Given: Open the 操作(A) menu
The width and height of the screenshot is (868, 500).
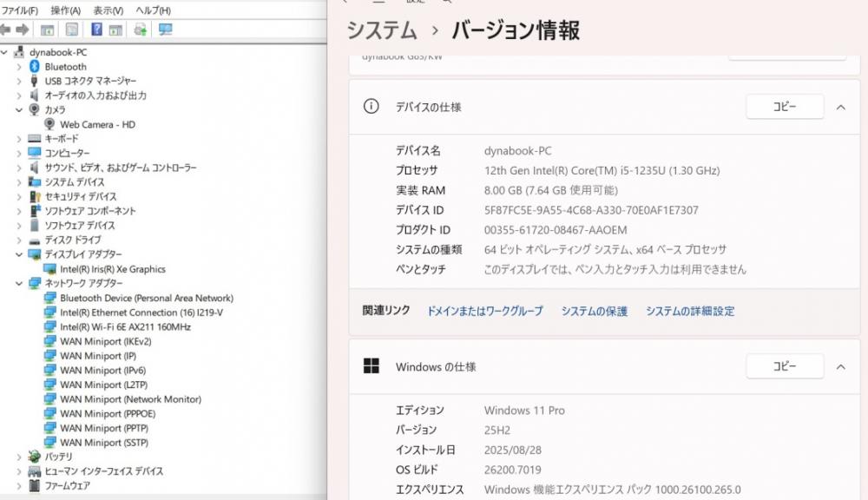Looking at the screenshot, I should 65,10.
